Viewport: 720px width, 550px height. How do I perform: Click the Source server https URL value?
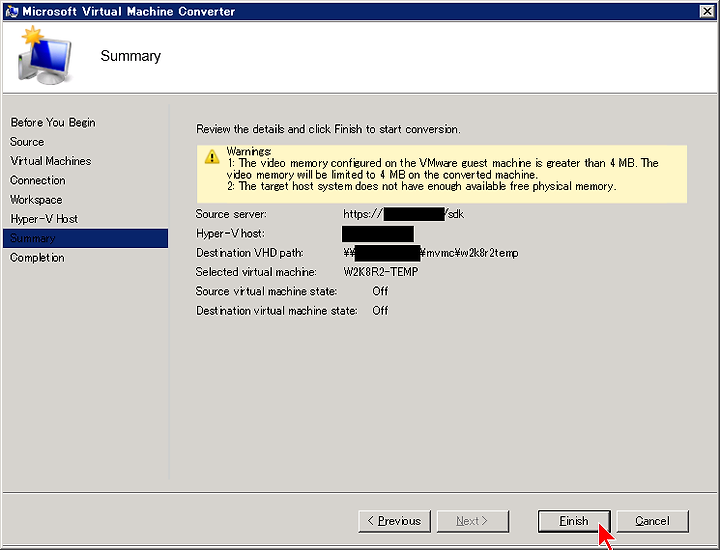(403, 214)
